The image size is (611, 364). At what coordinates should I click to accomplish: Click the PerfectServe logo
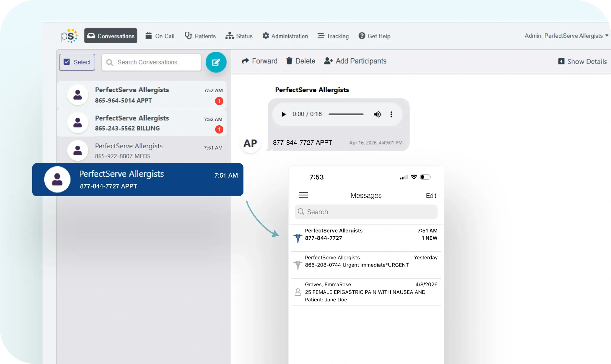point(69,36)
